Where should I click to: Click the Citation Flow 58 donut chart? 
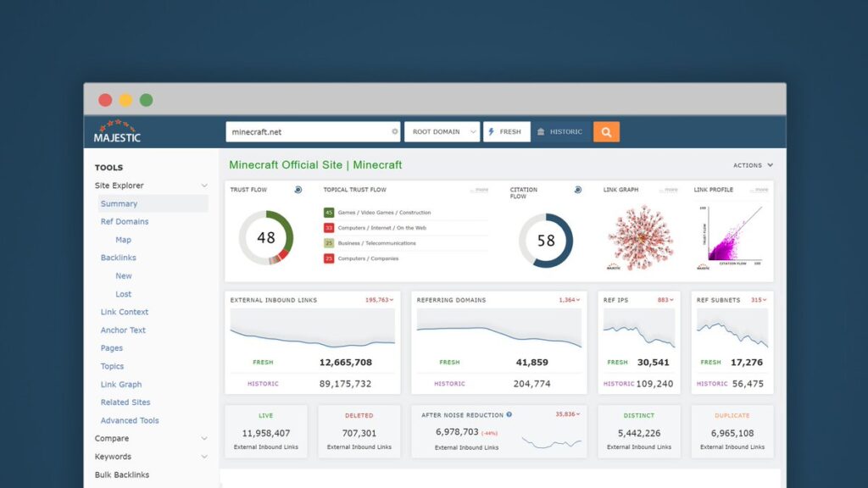click(546, 241)
